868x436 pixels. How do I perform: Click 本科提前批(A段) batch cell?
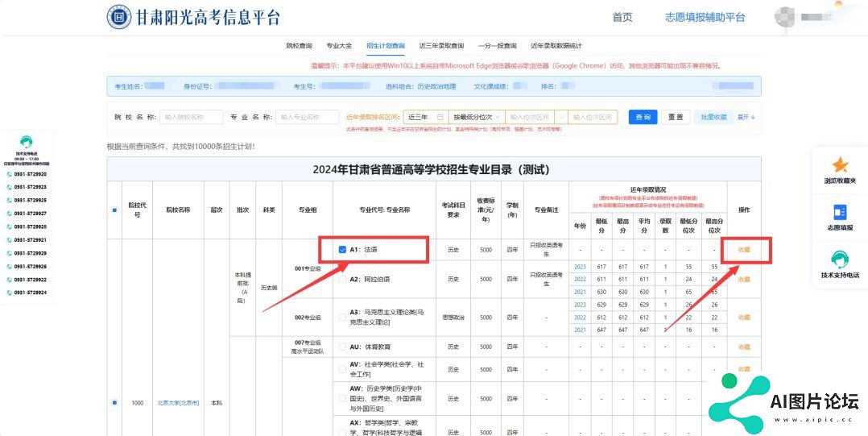point(242,288)
